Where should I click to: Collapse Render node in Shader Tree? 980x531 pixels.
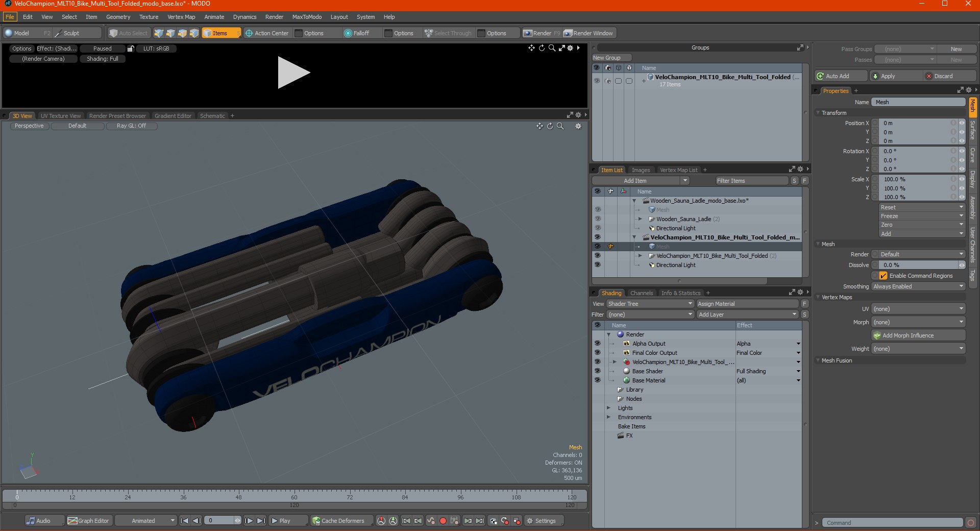coord(608,334)
